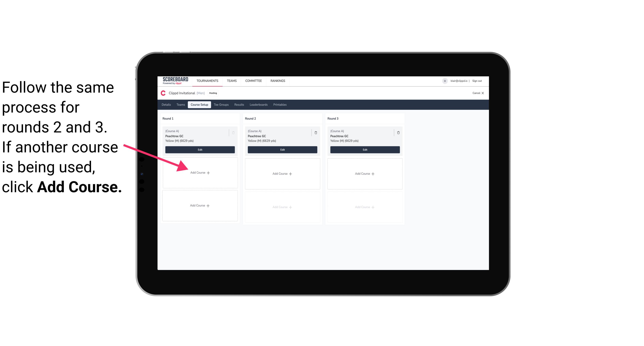Click Edit button for Round 1 course

[x=200, y=150]
